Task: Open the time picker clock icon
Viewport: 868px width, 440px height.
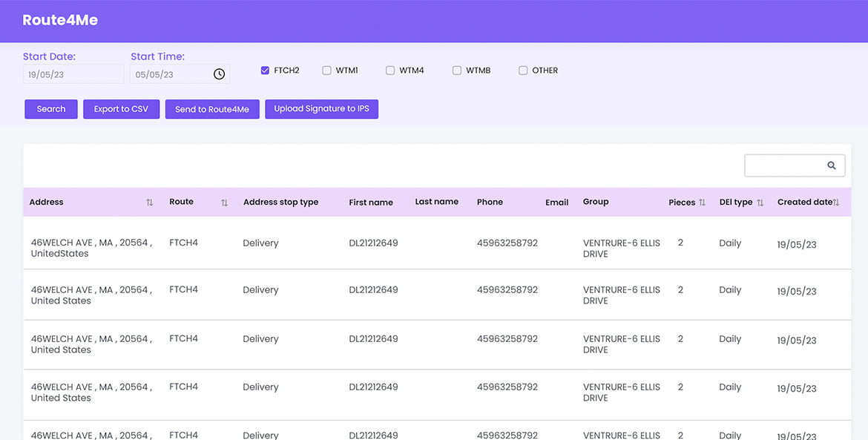Action: tap(219, 74)
